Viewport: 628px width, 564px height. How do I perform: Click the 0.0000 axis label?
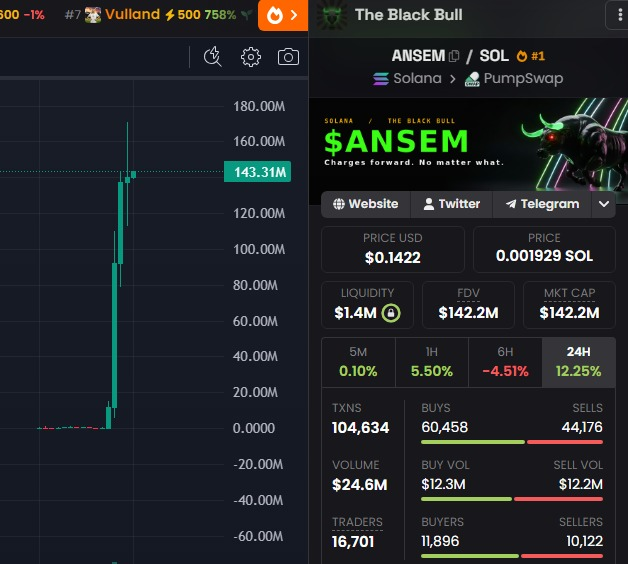(254, 428)
